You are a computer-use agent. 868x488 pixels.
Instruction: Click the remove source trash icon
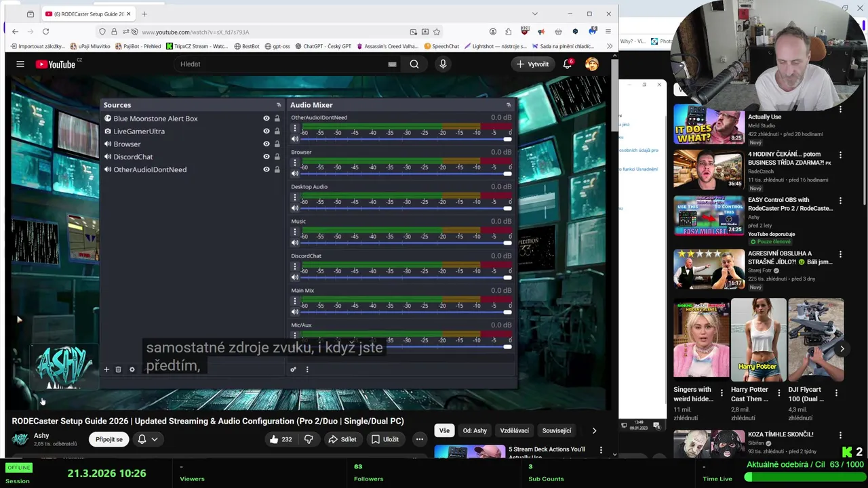118,369
